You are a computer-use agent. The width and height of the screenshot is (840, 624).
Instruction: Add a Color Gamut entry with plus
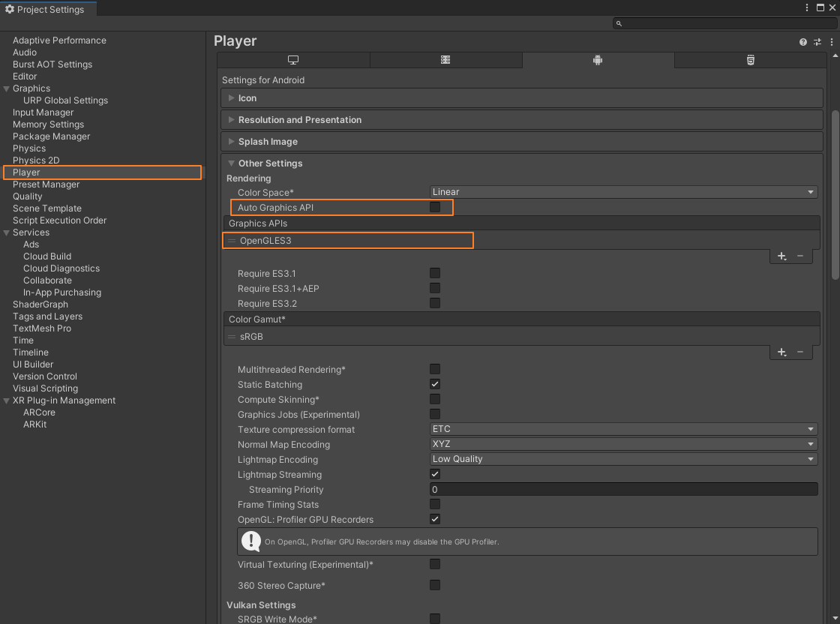pos(782,352)
